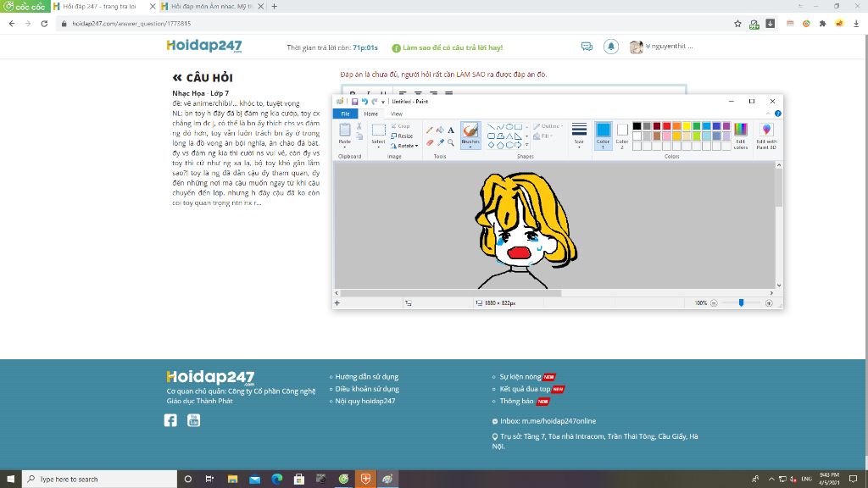This screenshot has height=488, width=868.
Task: Open Edit with Paint 3D
Action: (766, 135)
